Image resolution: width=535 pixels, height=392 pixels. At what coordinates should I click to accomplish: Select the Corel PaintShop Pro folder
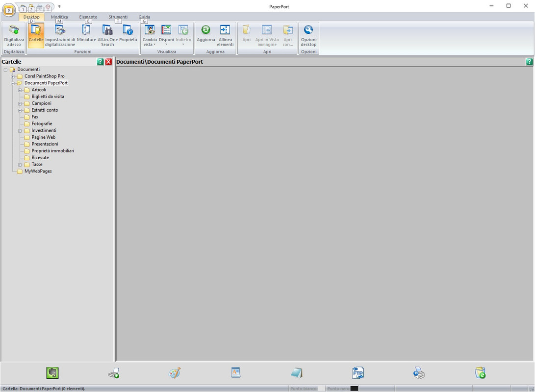click(x=44, y=76)
